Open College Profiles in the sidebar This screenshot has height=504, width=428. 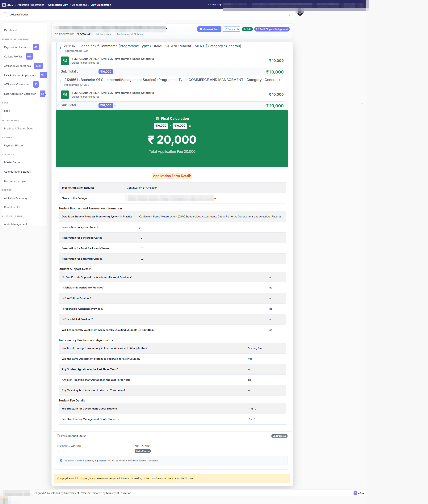[x=13, y=57]
